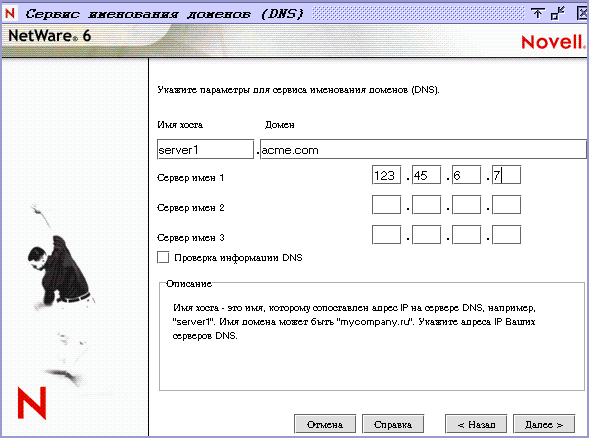589x438 pixels.
Task: Click fourth octet box of Сервер имен 3
Action: coord(506,235)
